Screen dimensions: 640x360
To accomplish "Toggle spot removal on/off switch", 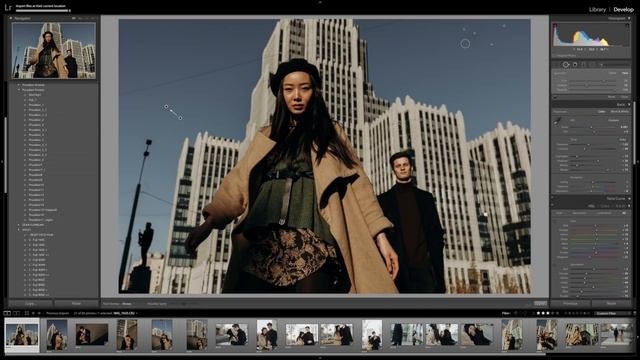I will coord(556,97).
